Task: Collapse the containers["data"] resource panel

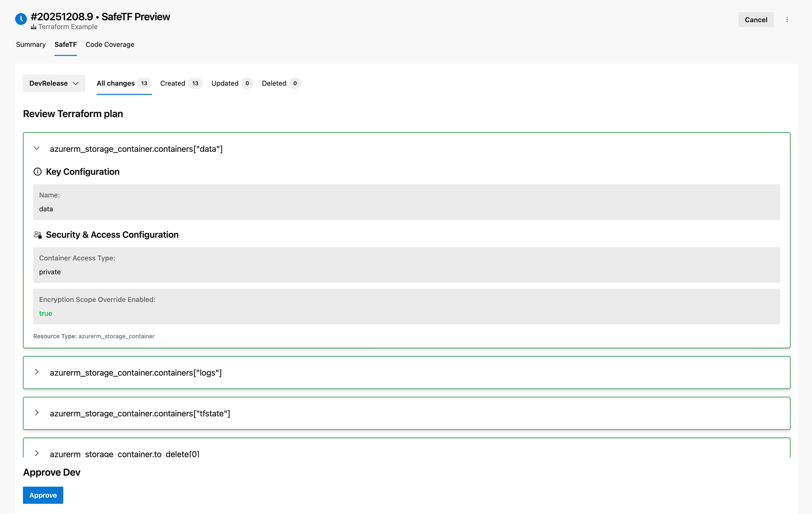Action: point(37,148)
